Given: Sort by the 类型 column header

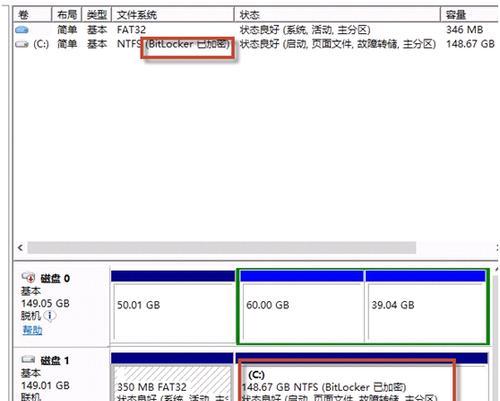Looking at the screenshot, I should point(96,15).
